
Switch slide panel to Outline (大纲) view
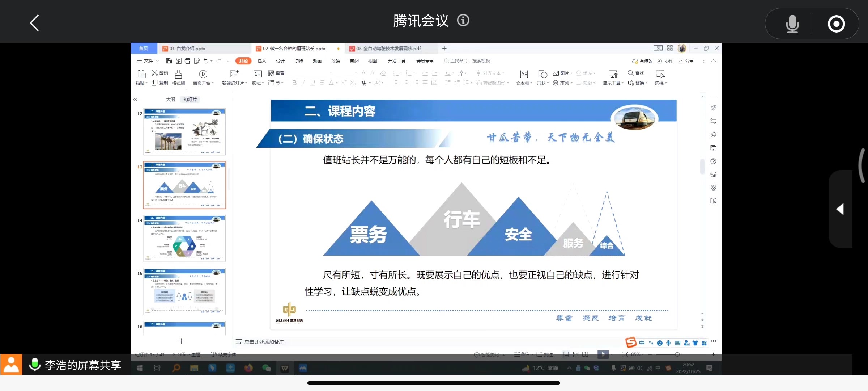[x=170, y=100]
